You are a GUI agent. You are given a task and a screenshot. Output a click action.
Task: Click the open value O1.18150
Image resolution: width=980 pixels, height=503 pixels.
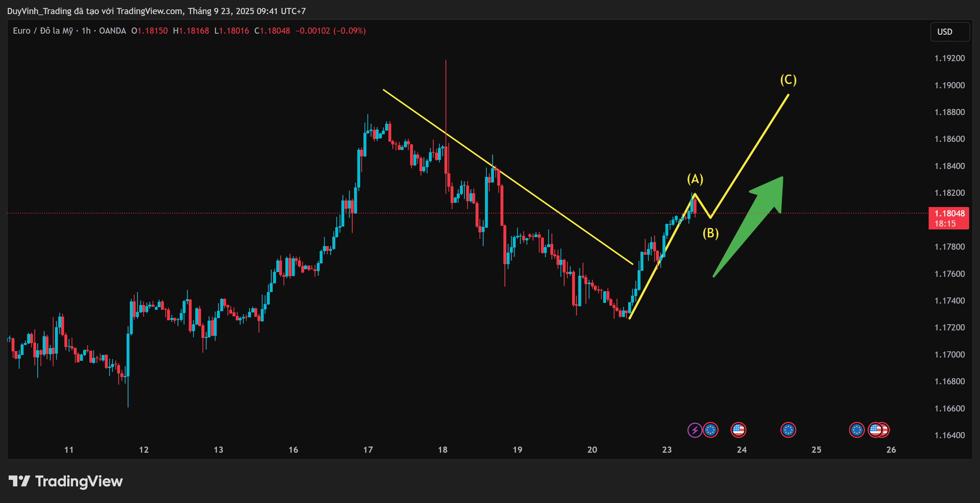[x=149, y=31]
